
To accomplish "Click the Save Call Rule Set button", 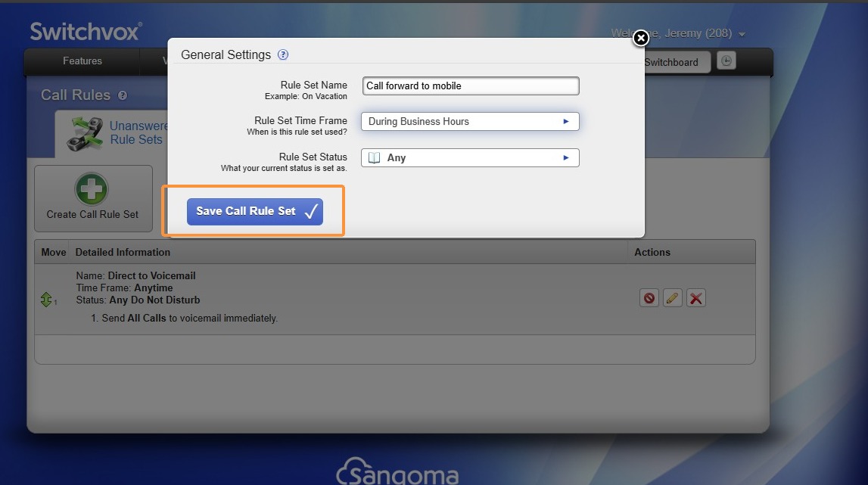I will (254, 212).
